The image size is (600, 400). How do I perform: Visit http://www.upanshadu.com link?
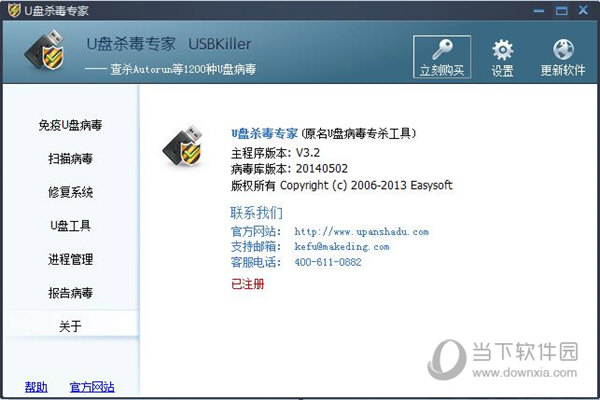pyautogui.click(x=362, y=232)
